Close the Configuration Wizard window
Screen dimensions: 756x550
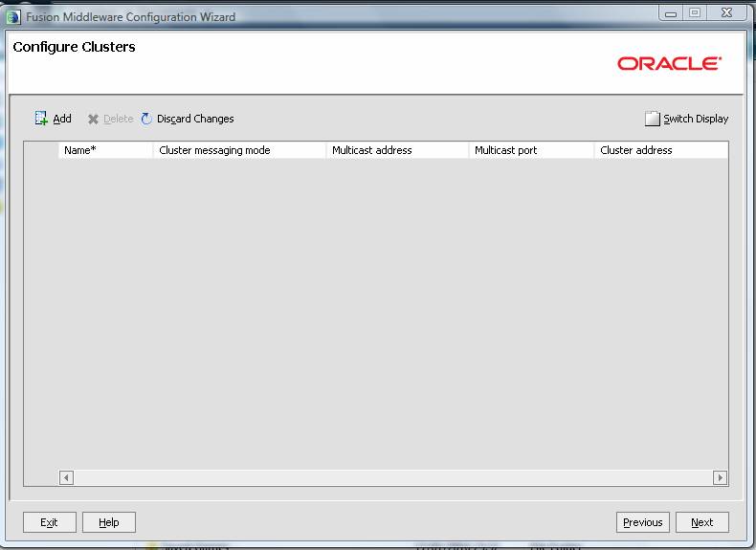click(x=726, y=13)
